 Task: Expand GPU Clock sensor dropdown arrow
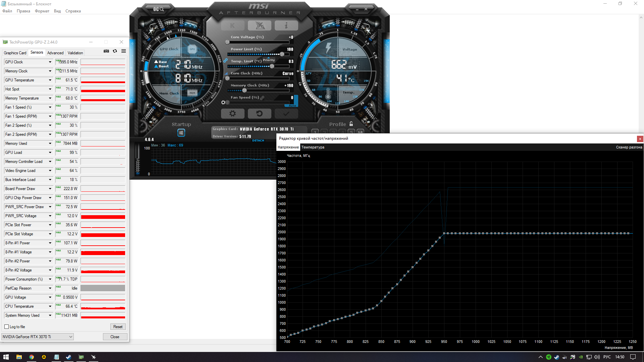[50, 62]
